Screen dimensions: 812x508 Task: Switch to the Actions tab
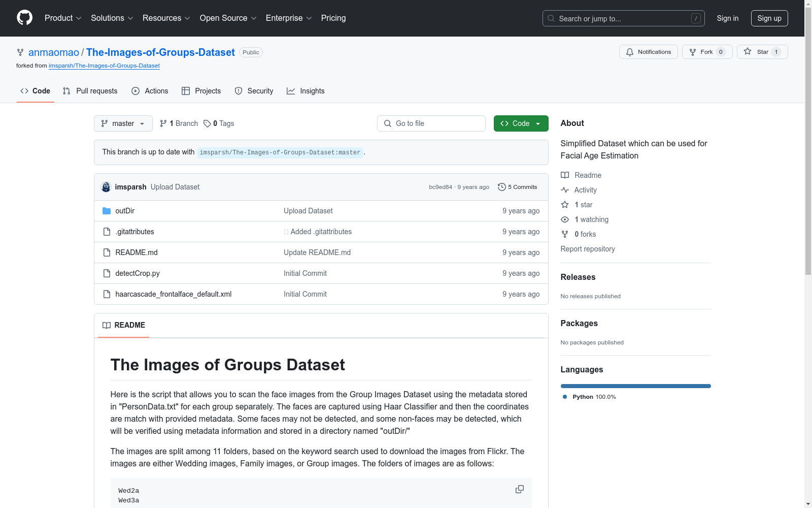point(150,91)
